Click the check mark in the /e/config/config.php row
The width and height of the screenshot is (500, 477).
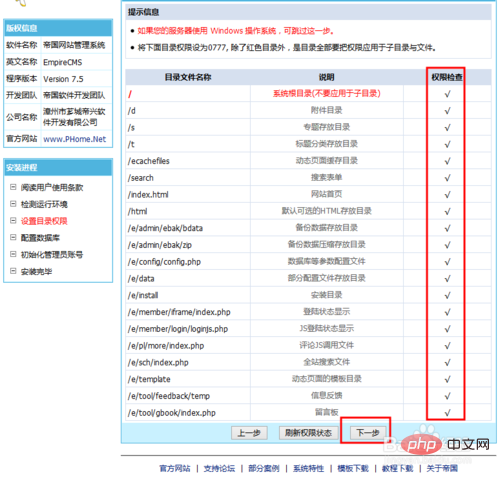pos(447,262)
